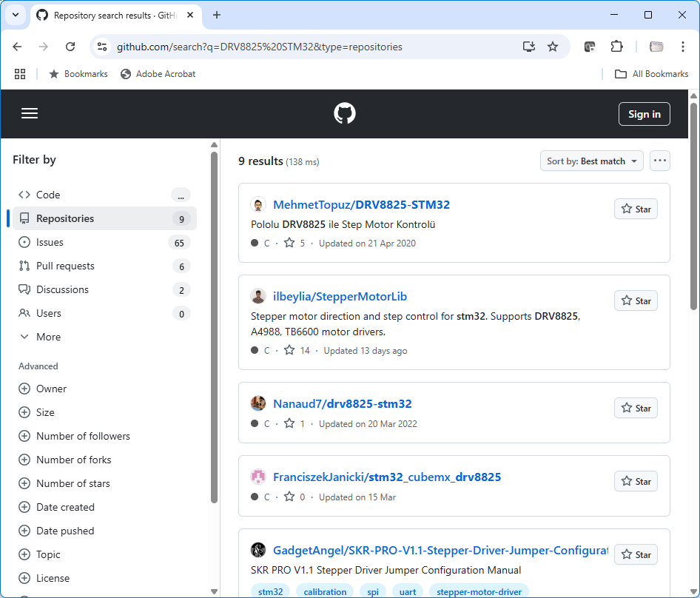View GadgetAngel user avatar
700x598 pixels.
pyautogui.click(x=258, y=550)
